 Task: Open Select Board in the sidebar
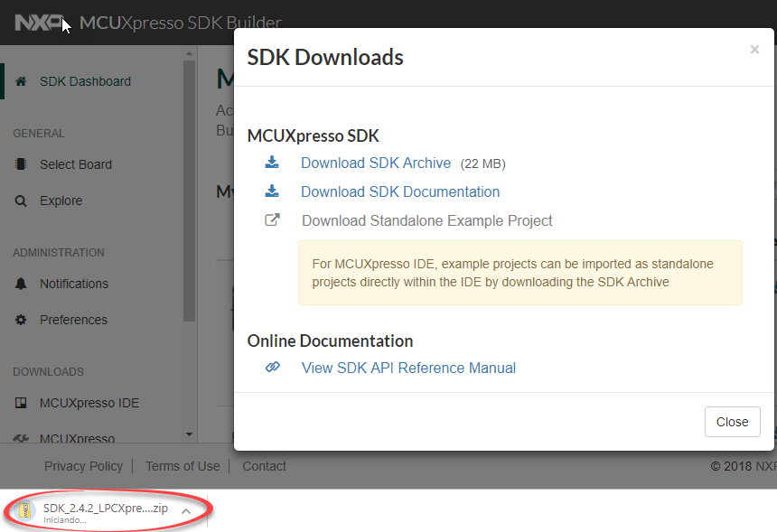coord(76,164)
